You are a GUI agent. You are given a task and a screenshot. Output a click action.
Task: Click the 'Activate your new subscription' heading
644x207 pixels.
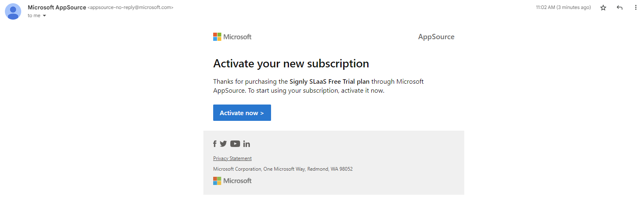point(291,64)
